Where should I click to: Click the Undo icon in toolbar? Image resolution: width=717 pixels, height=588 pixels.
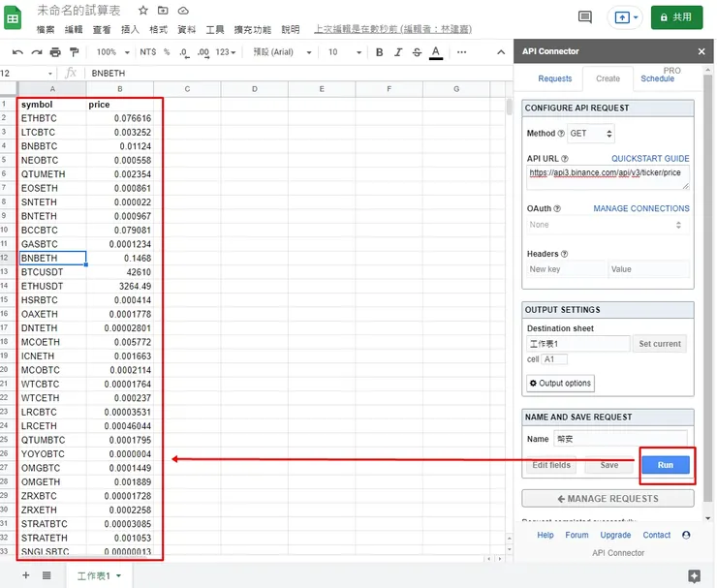(x=18, y=52)
